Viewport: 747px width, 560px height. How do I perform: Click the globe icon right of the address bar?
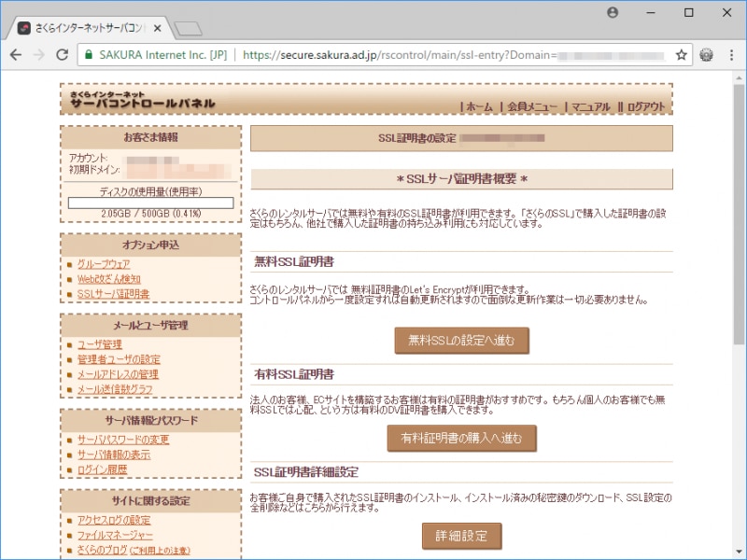(707, 55)
